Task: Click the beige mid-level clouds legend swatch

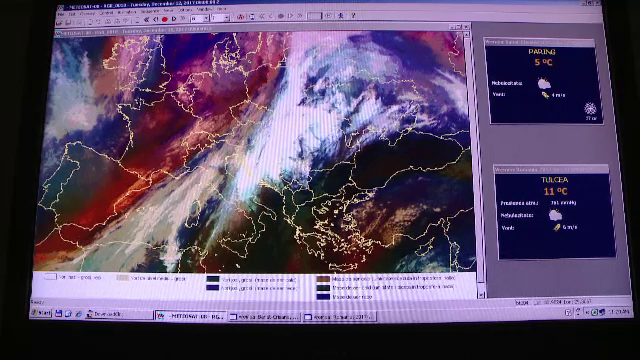Action: pos(122,278)
